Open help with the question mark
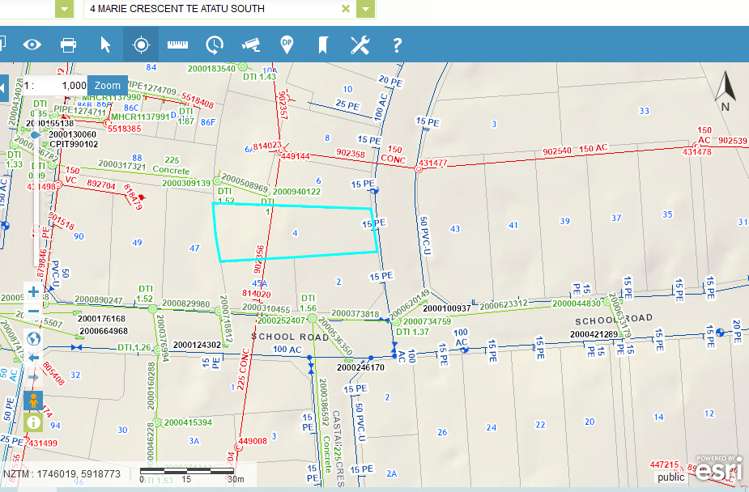Viewport: 749px width, 492px height. [397, 45]
